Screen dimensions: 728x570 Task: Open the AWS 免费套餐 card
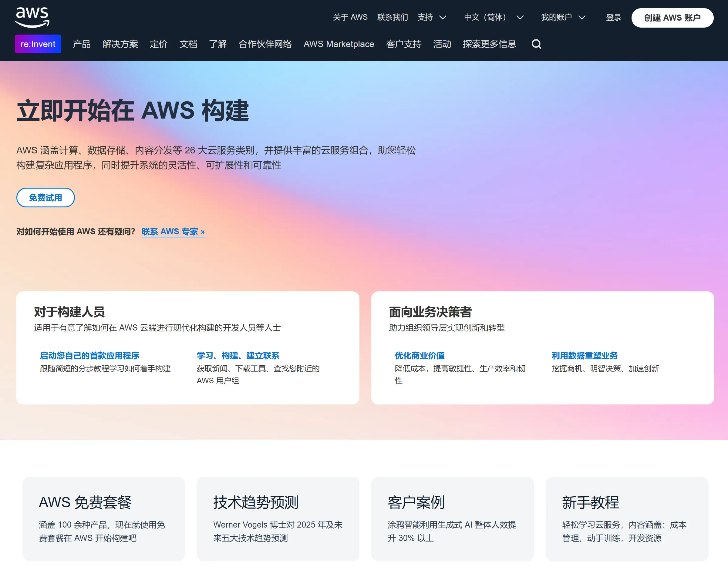click(x=103, y=518)
